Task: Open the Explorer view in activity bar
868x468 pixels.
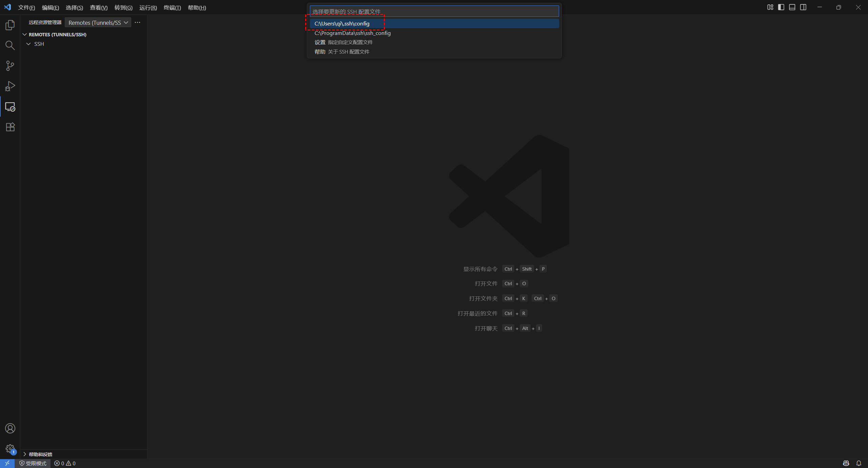Action: (x=10, y=25)
